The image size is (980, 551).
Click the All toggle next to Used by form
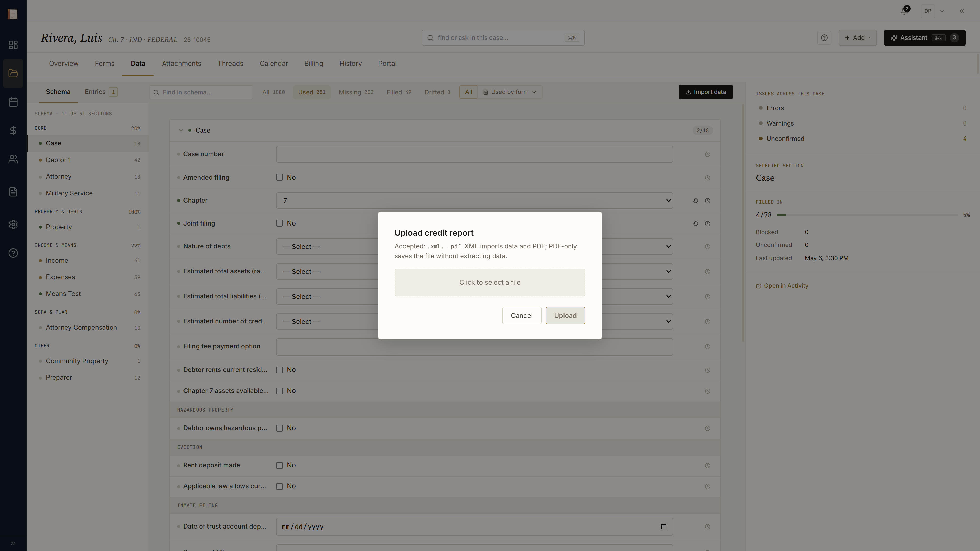[468, 92]
